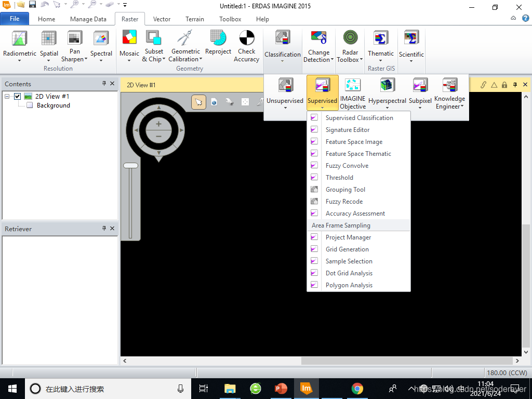Expand the Unsupervised dropdown arrow
The width and height of the screenshot is (532, 399).
pyautogui.click(x=285, y=108)
